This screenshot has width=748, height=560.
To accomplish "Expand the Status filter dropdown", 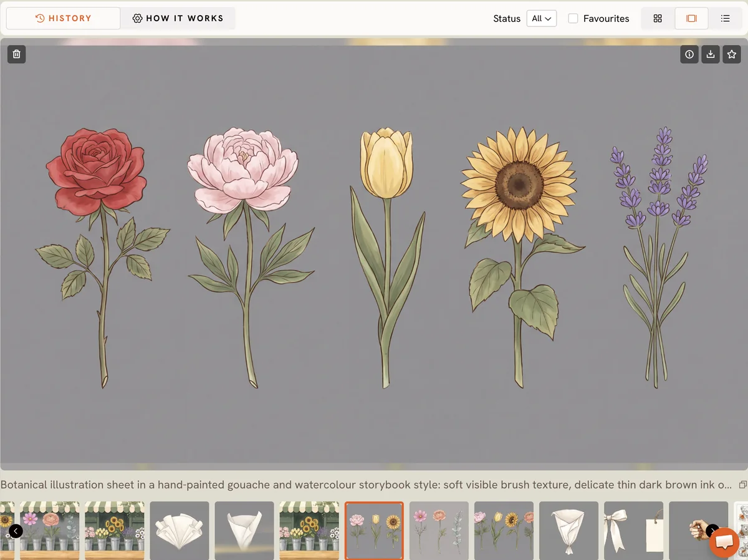I will tap(541, 19).
